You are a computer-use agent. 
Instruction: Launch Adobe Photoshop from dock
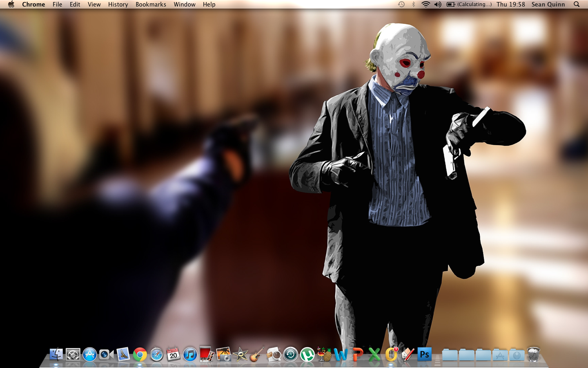(425, 354)
